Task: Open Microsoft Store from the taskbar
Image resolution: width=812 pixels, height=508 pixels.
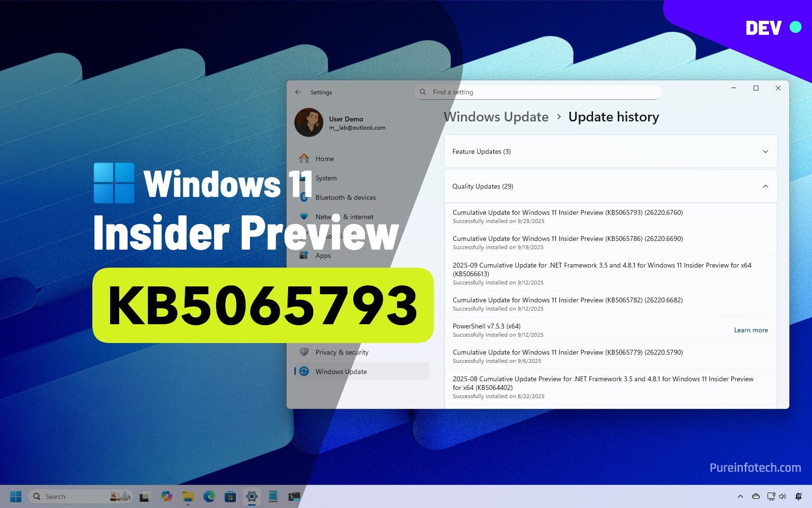Action: [x=231, y=496]
